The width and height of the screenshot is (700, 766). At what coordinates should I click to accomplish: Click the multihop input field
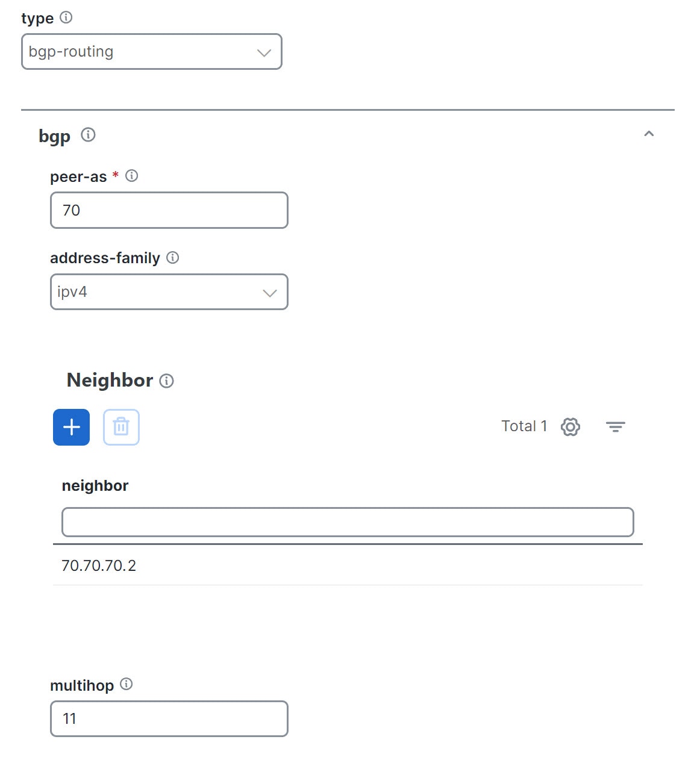click(169, 718)
